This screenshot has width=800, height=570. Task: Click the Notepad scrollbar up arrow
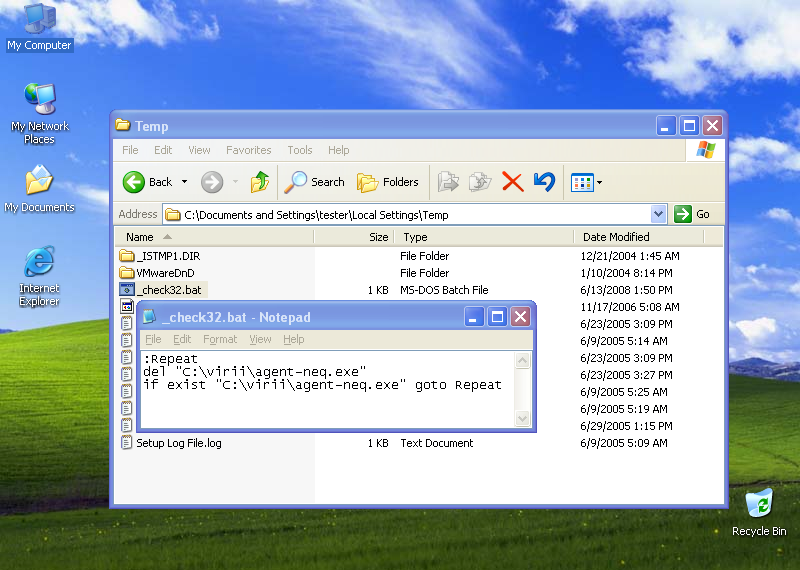522,361
